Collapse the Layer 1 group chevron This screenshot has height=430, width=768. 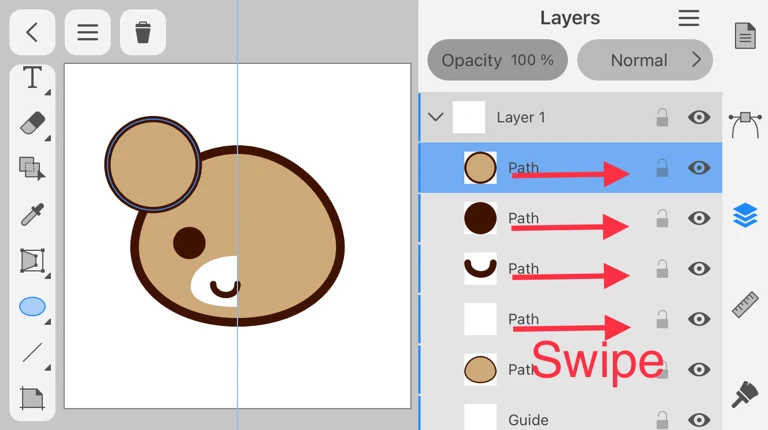(x=435, y=117)
